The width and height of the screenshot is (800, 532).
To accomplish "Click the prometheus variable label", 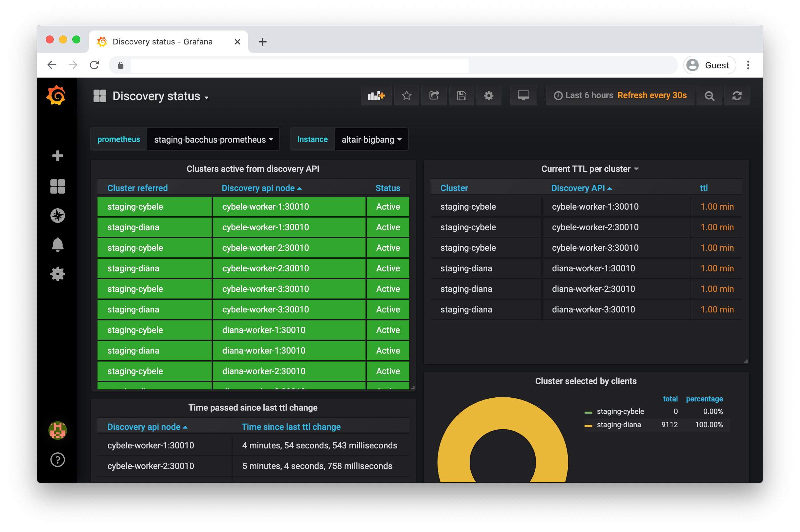I will click(x=118, y=139).
